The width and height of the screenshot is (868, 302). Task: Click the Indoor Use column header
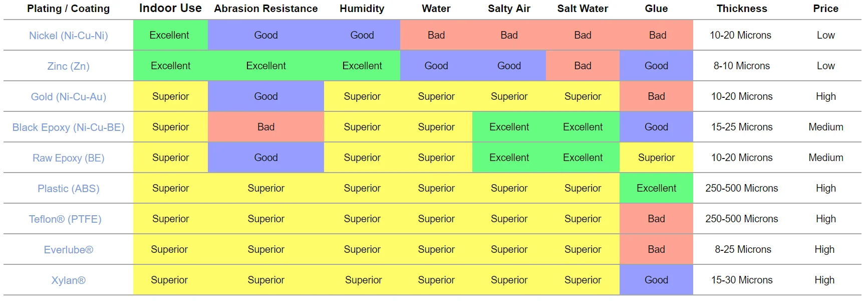(170, 9)
